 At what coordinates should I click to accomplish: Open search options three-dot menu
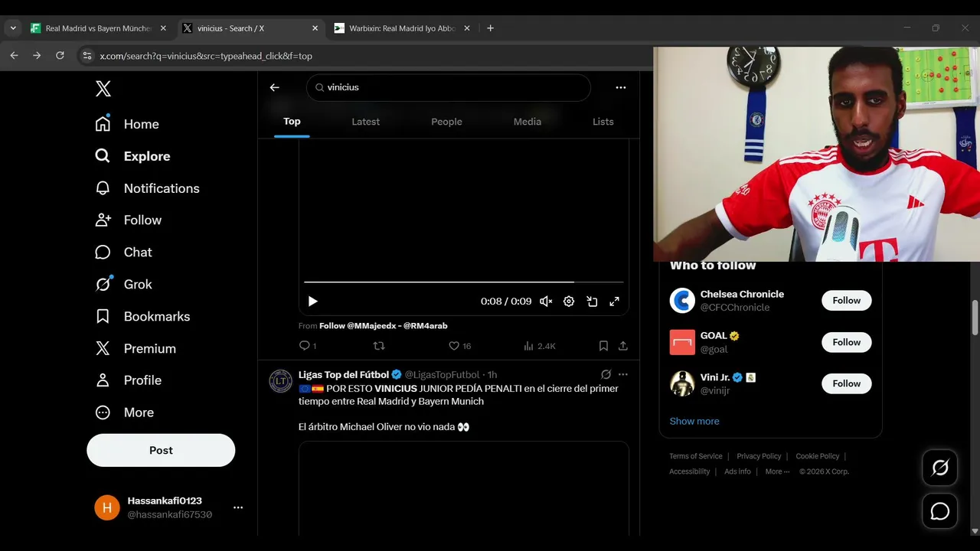(x=621, y=87)
